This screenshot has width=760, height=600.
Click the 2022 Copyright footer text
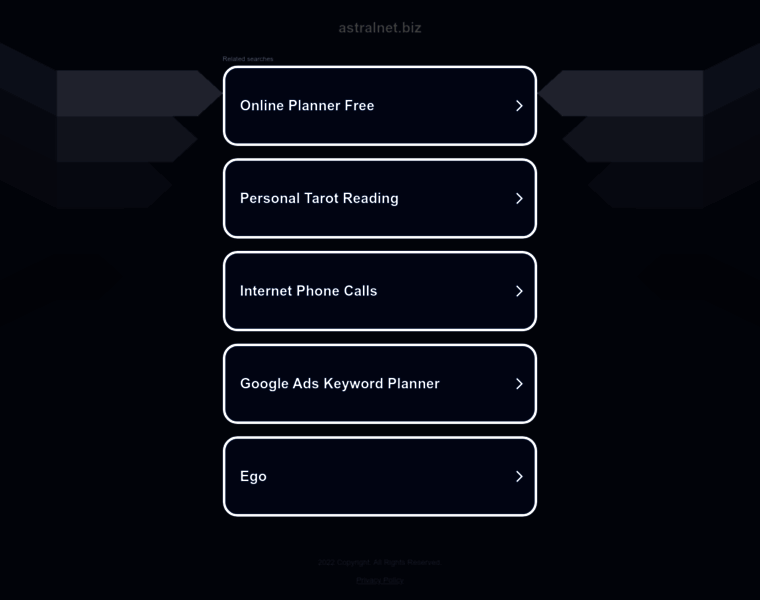click(x=380, y=562)
